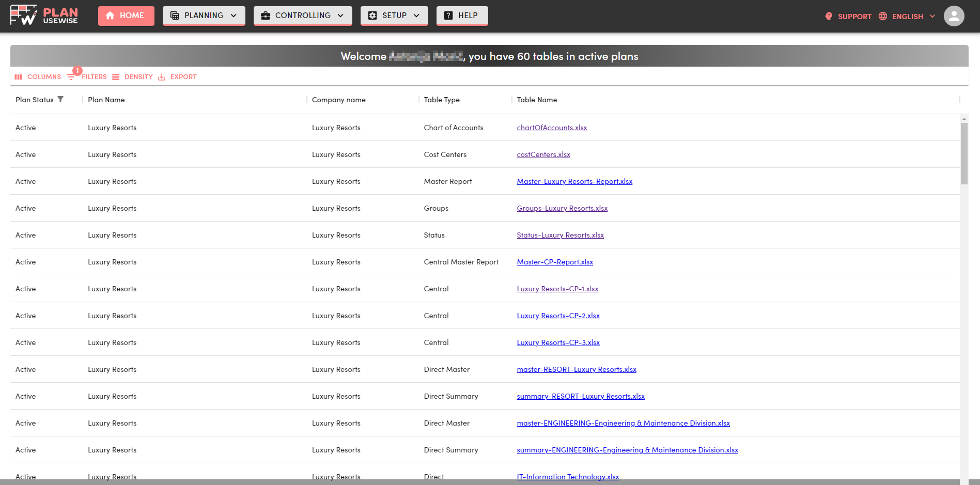Open the chartOfAccounts.xlsx link
The height and width of the screenshot is (485, 980).
552,128
